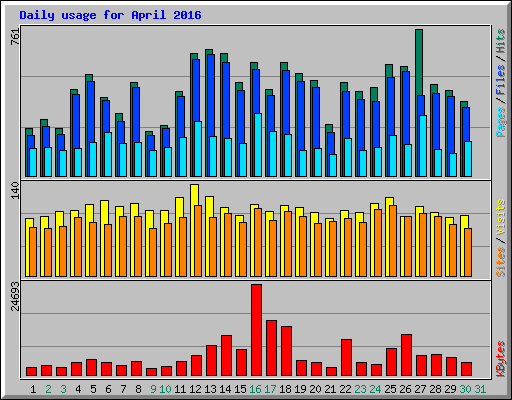Click day label 15 on the x-axis

point(240,389)
